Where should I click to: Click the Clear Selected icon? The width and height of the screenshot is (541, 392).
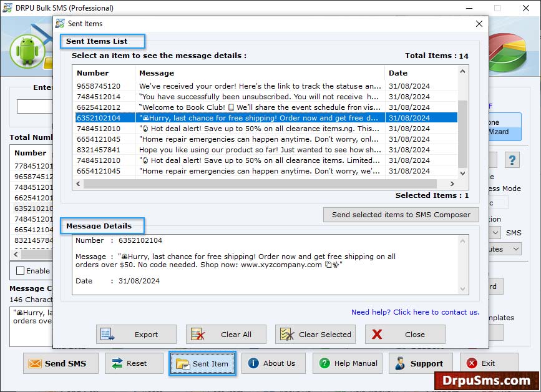click(287, 335)
